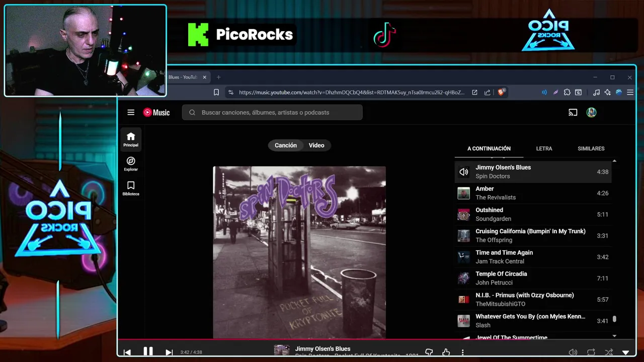The width and height of the screenshot is (644, 362).
Task: Click the music.youtube.com address bar URL
Action: pos(352,93)
